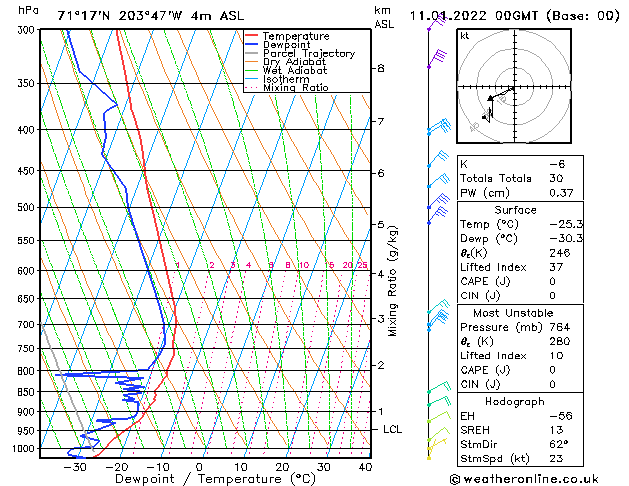Click the PW (cm) value "0.37"
The width and height of the screenshot is (629, 486).
pyautogui.click(x=561, y=193)
